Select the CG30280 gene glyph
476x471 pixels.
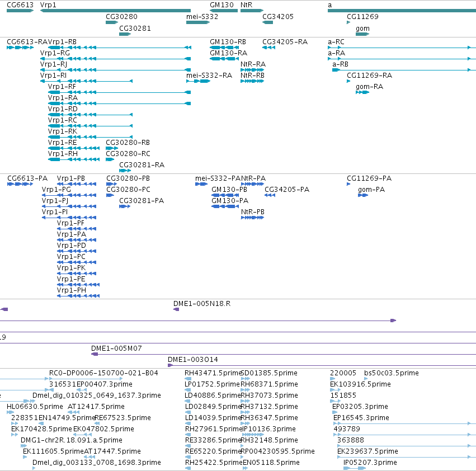112,22
